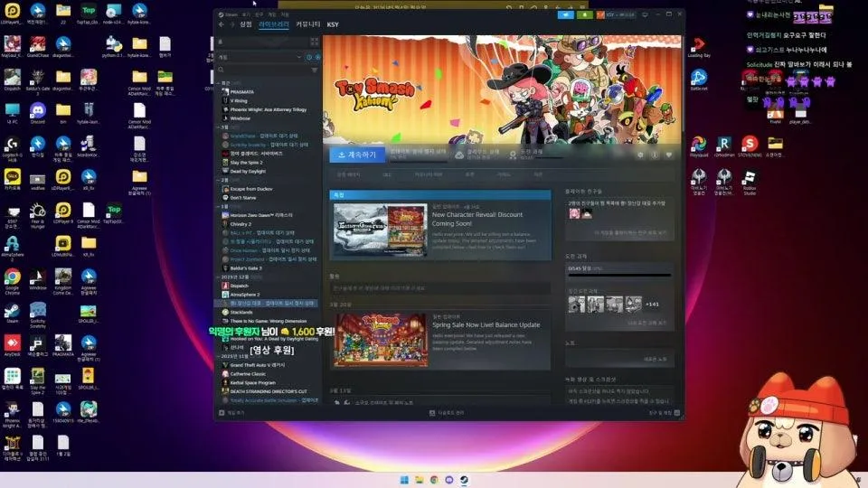Open Steam shortcut on the desktop

pyautogui.click(x=12, y=314)
